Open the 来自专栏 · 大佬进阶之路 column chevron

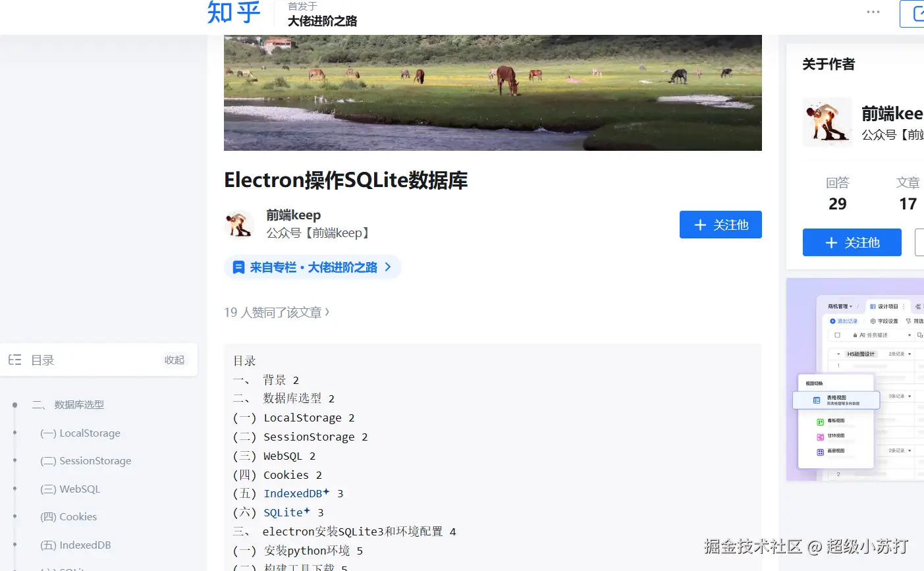388,267
